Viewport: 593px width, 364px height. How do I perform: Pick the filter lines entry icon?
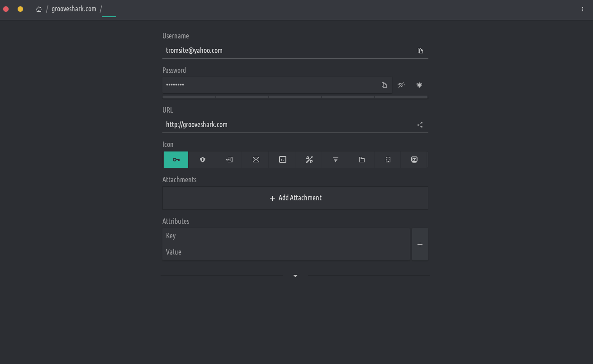tap(336, 160)
